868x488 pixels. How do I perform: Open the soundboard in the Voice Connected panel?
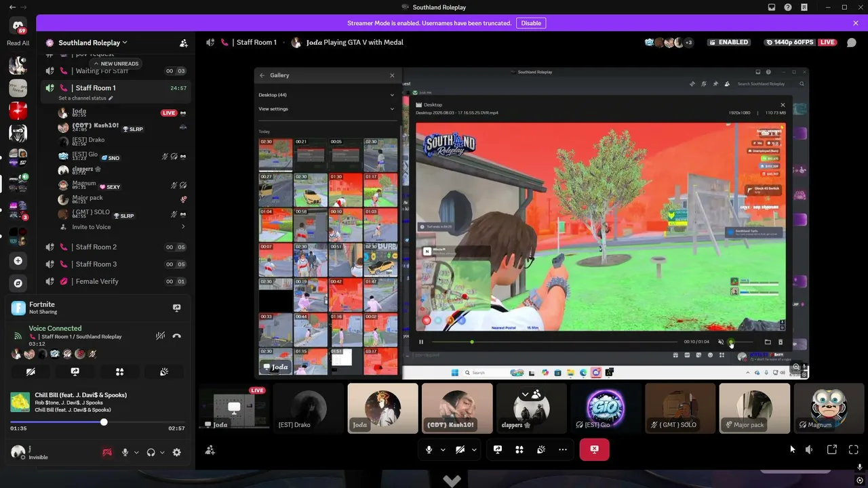tap(163, 371)
